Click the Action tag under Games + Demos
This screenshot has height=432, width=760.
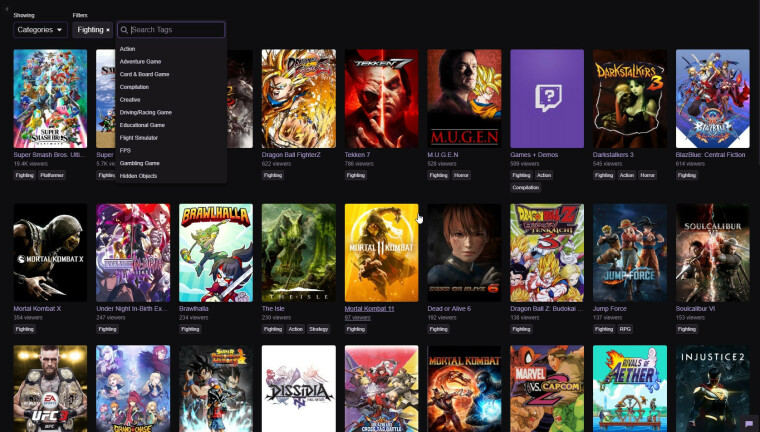(x=544, y=176)
